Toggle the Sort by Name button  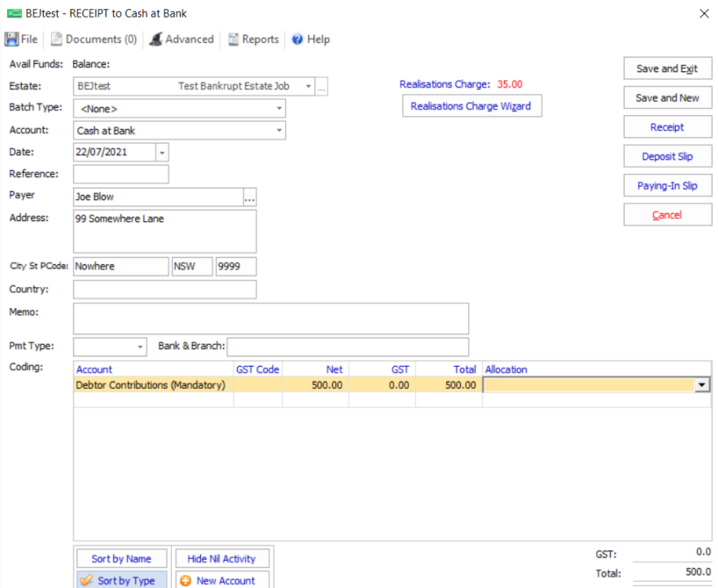point(119,559)
